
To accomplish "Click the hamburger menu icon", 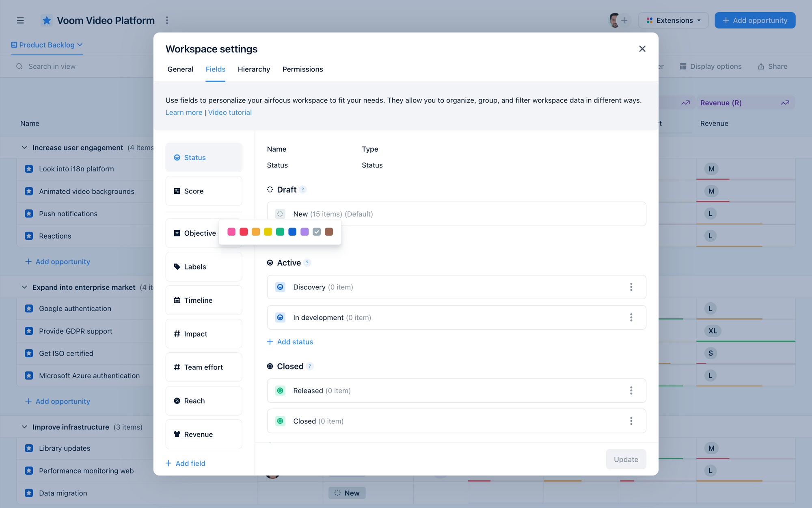I will point(20,20).
